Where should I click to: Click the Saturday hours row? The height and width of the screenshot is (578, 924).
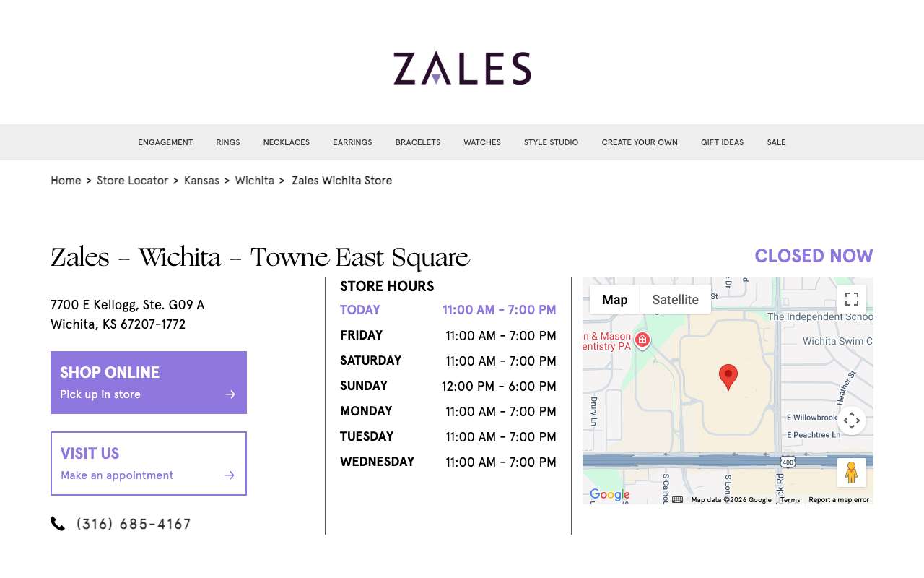(x=448, y=361)
